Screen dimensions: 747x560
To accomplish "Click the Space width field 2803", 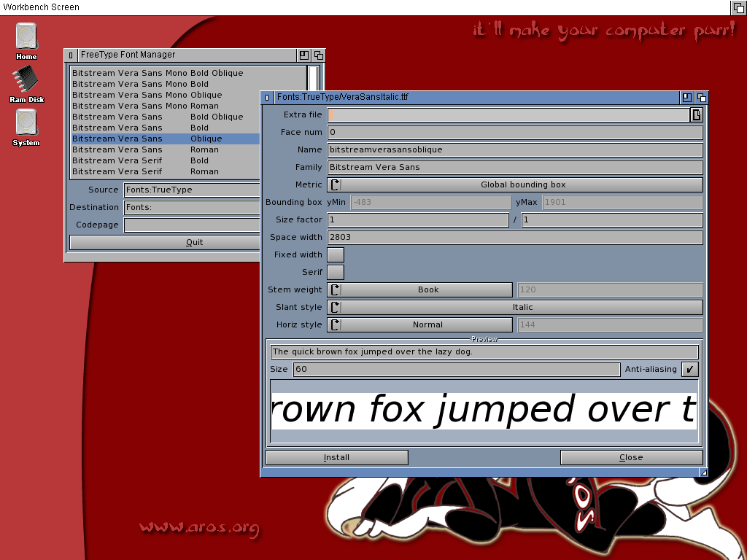I will point(515,237).
